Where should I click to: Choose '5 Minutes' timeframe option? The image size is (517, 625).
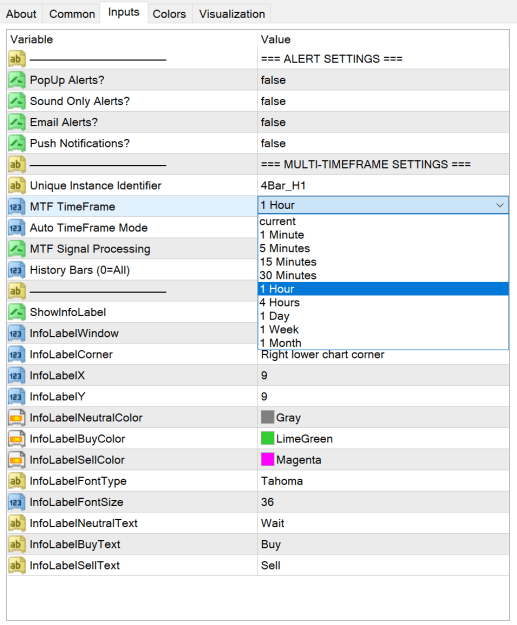[x=383, y=248]
